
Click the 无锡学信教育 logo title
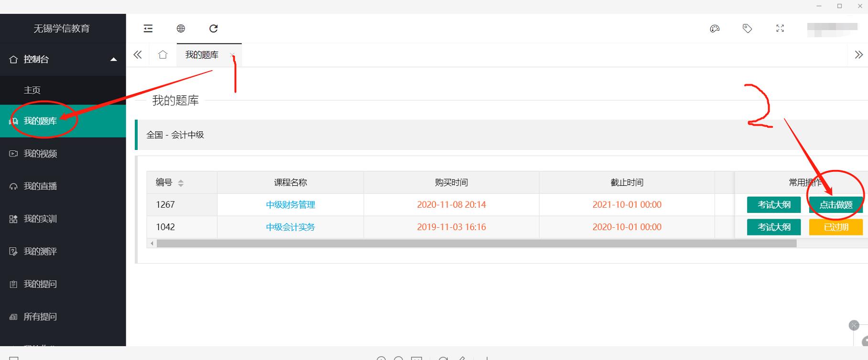[x=62, y=29]
